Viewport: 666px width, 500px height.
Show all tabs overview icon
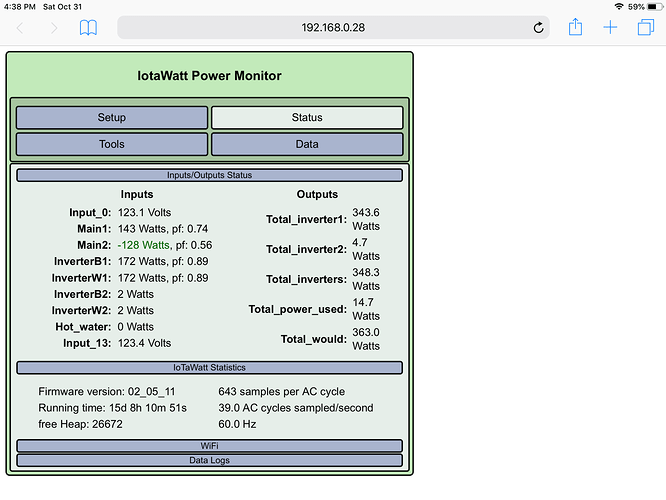646,28
